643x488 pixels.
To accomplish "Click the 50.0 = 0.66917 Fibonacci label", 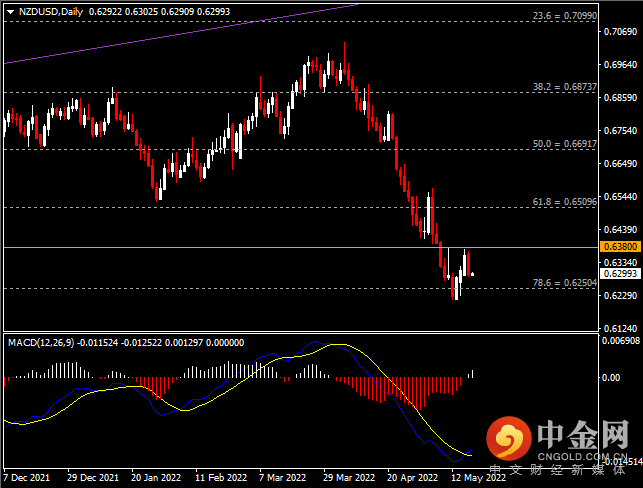I will (x=565, y=144).
